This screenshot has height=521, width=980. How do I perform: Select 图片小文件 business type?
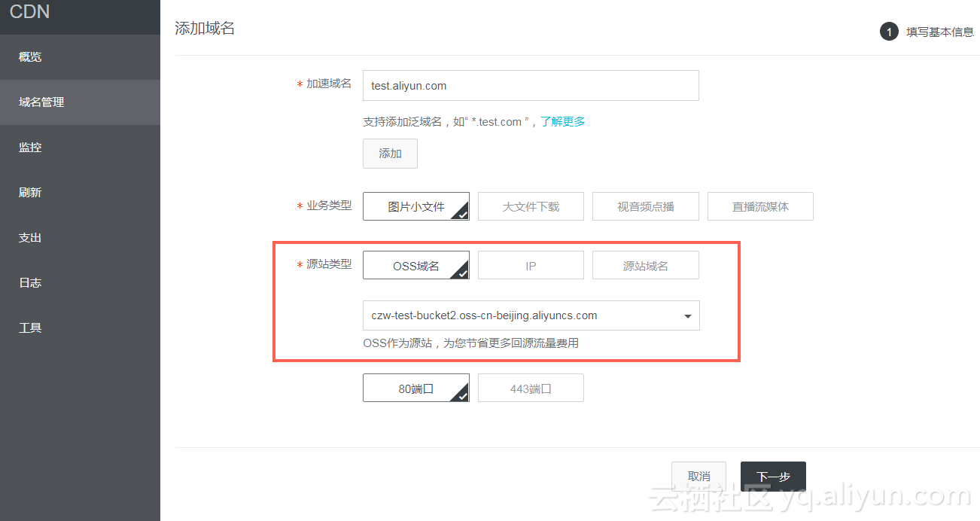click(416, 206)
